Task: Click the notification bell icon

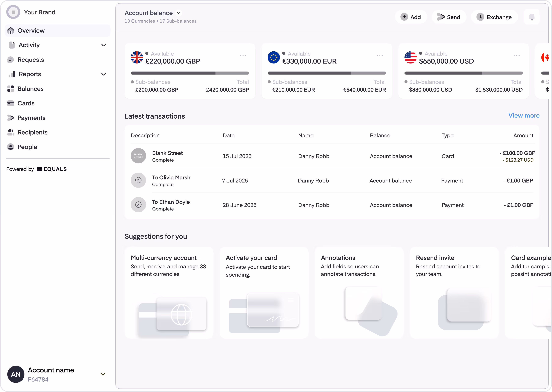Action: [x=532, y=17]
